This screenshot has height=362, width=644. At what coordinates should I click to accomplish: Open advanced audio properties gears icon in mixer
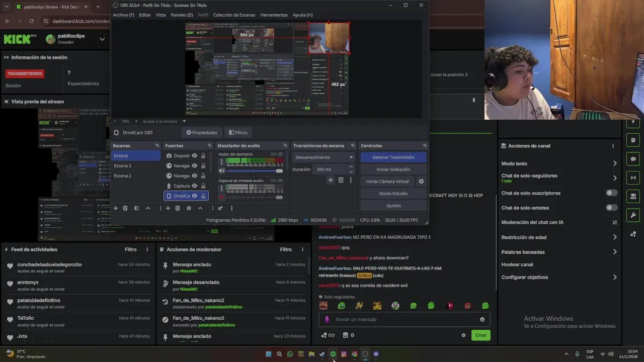click(x=220, y=208)
